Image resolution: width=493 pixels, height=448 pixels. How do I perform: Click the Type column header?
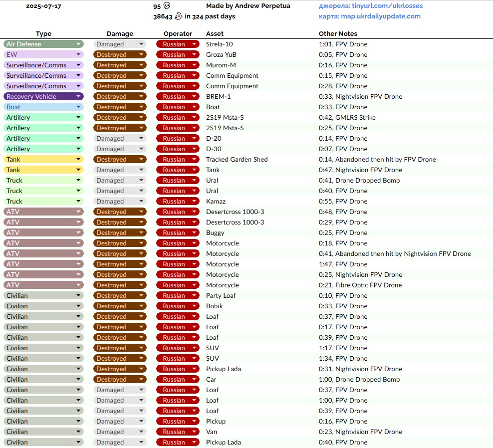click(43, 33)
